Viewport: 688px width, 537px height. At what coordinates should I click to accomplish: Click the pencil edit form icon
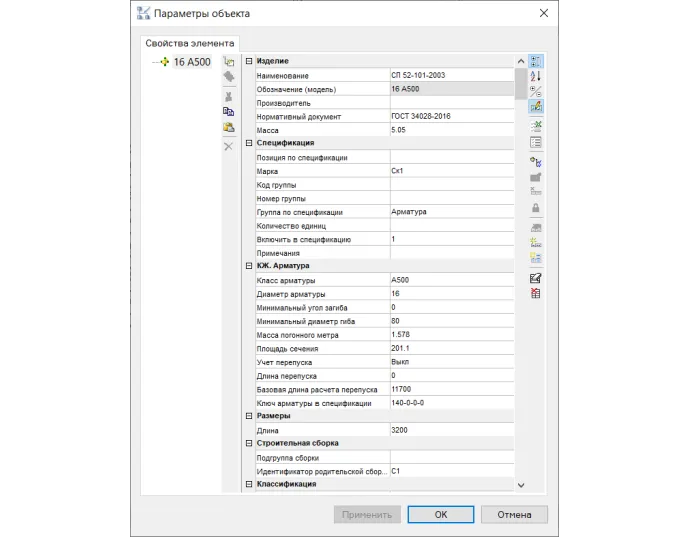click(535, 278)
